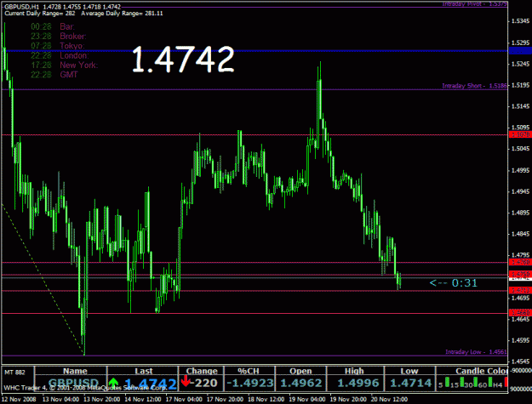Select the green M15 candle color bar

click(x=461, y=382)
